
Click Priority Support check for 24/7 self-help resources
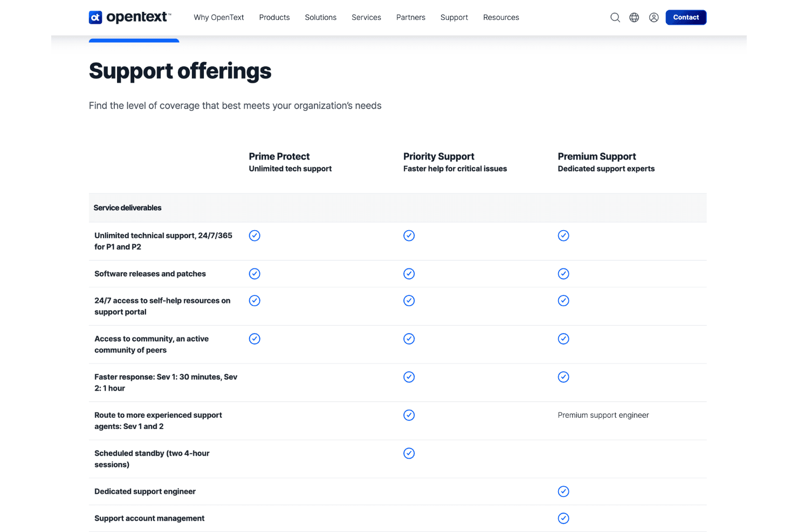pos(409,301)
